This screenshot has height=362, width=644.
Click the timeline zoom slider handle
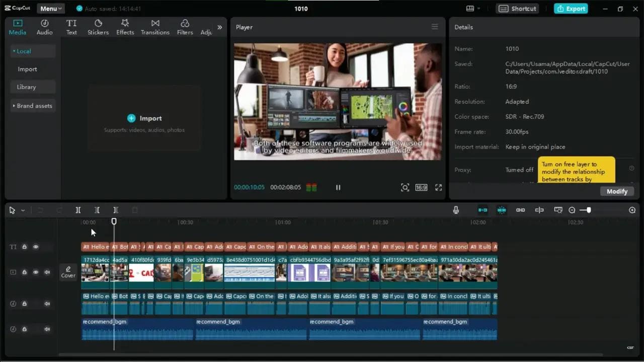[x=589, y=210]
